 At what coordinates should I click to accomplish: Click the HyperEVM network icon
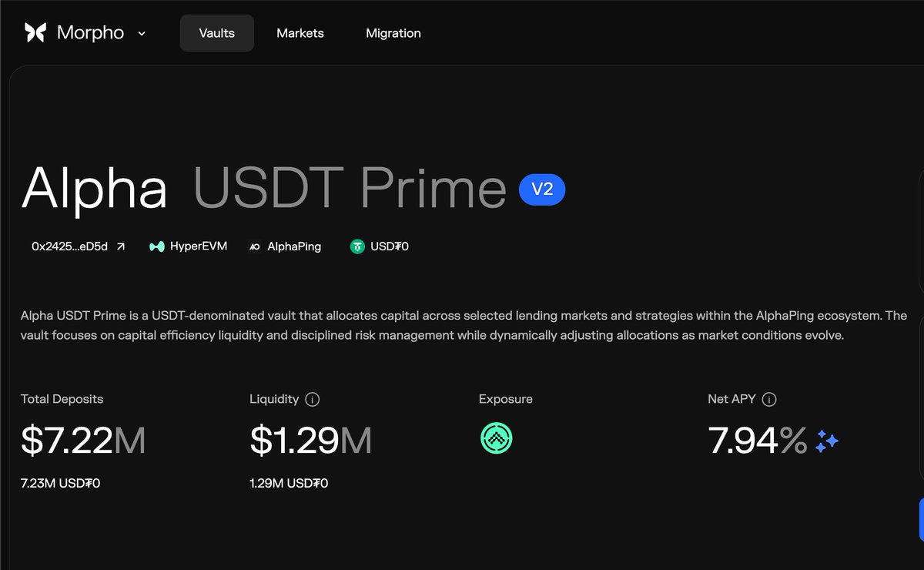157,246
